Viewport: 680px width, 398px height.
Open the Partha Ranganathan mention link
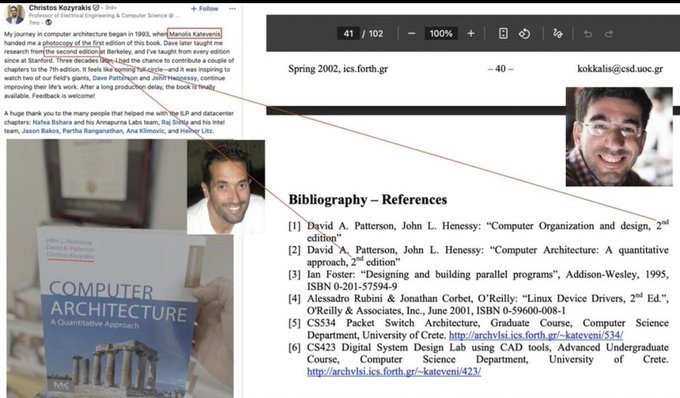pyautogui.click(x=92, y=131)
